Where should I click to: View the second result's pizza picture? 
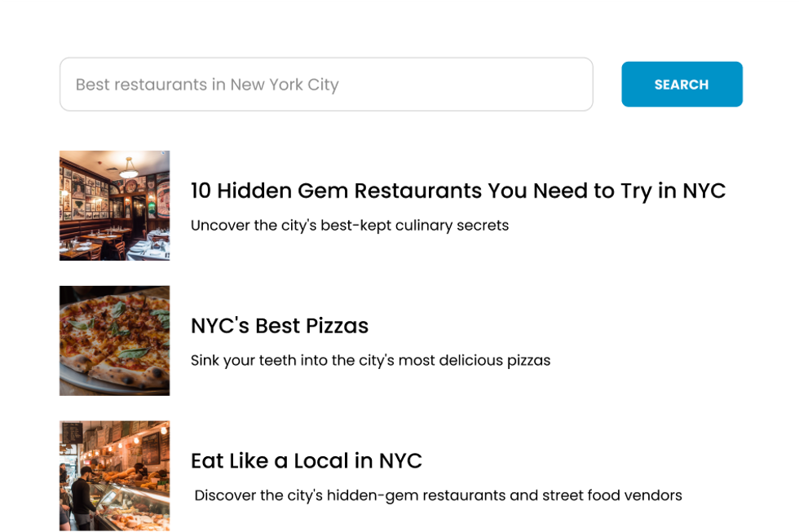coord(114,341)
